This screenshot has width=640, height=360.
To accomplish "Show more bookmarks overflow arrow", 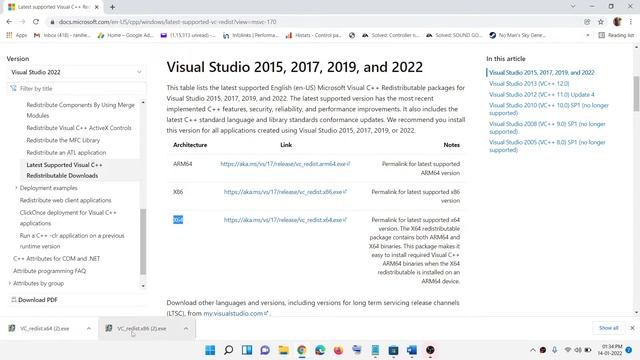I will click(588, 35).
